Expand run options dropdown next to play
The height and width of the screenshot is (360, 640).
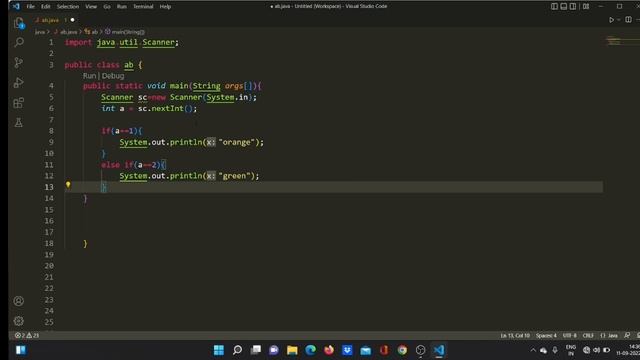[x=618, y=20]
